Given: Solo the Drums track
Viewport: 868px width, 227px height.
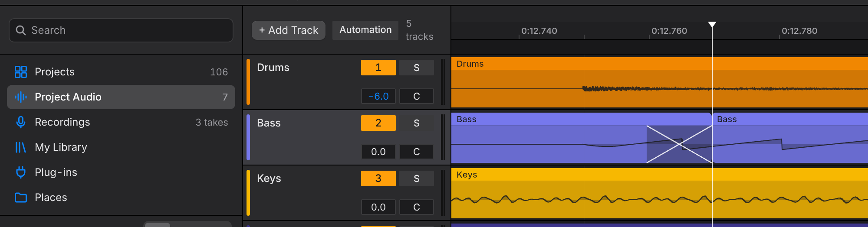Looking at the screenshot, I should [x=417, y=68].
